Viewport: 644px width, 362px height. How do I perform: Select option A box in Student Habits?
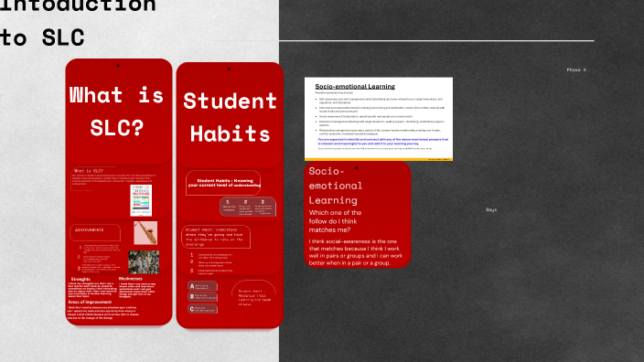click(x=202, y=286)
